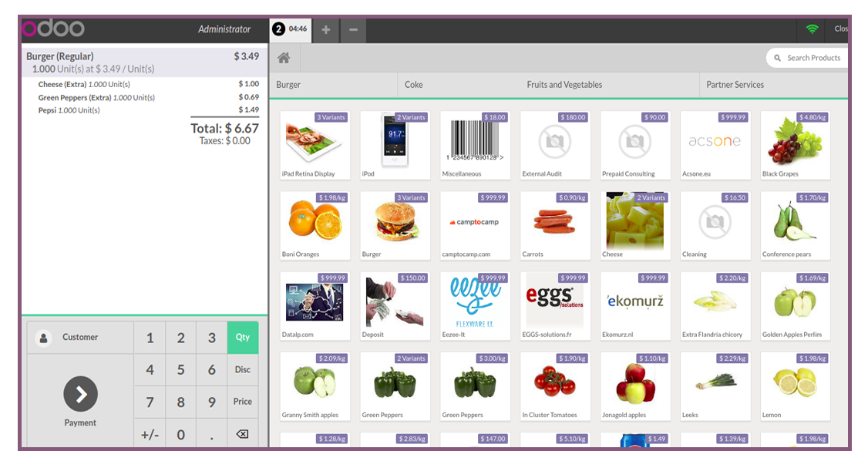Click the Odoo logo
Image resolution: width=868 pixels, height=468 pixels.
point(53,29)
